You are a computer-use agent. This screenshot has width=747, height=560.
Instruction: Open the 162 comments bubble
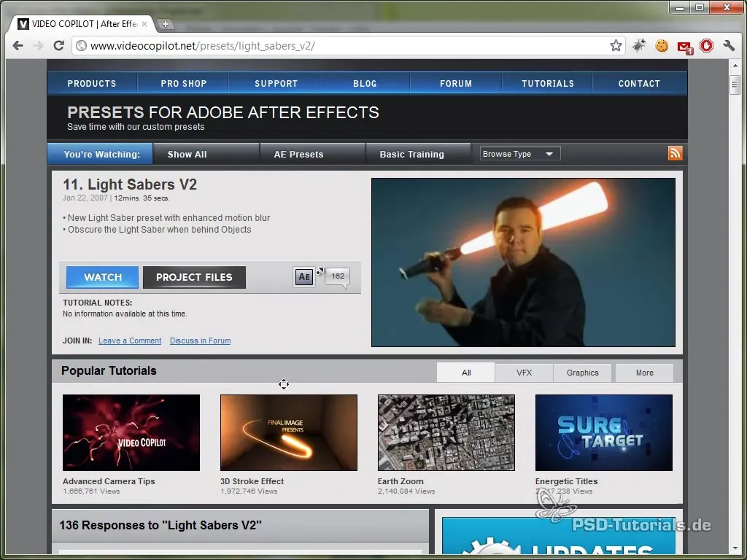pos(337,276)
